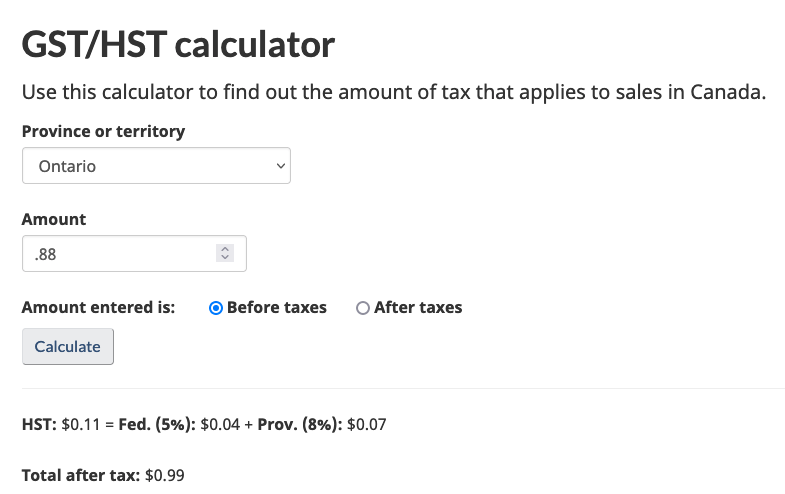The image size is (785, 494).
Task: Click the "Amount" field label
Action: click(54, 219)
